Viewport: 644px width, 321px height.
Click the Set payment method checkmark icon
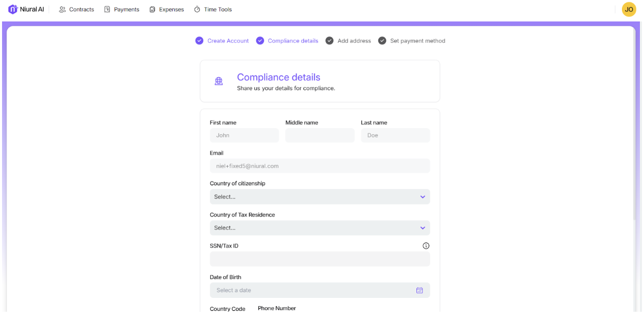(382, 41)
